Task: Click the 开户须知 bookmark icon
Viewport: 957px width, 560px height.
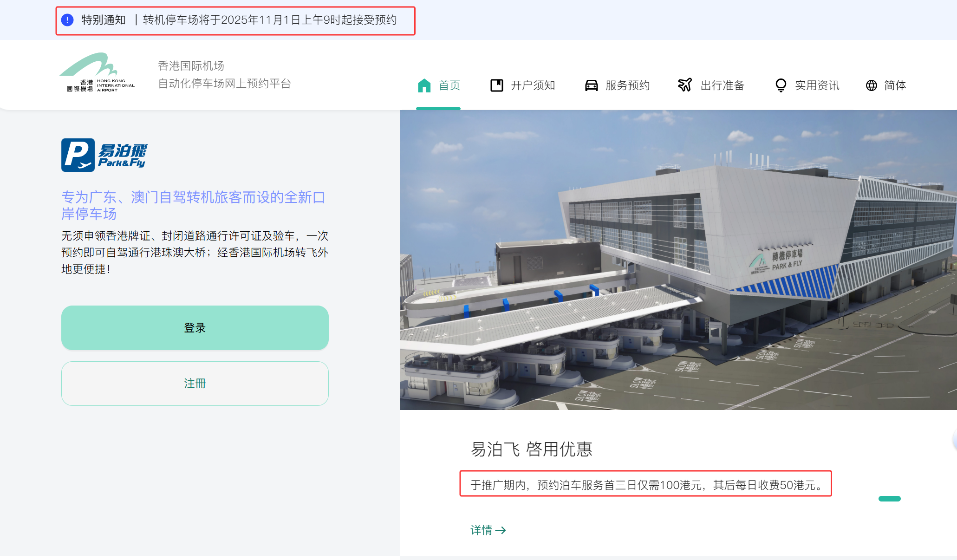Action: coord(496,85)
